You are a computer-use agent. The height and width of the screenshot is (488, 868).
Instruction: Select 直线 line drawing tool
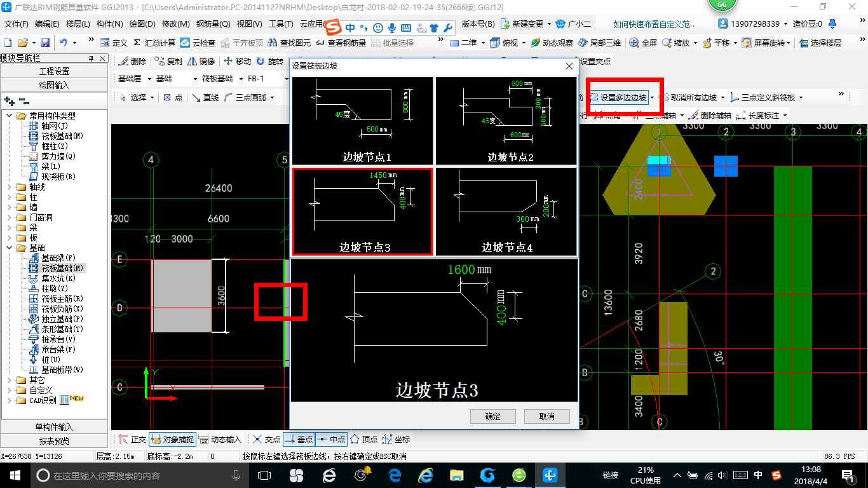pos(206,97)
